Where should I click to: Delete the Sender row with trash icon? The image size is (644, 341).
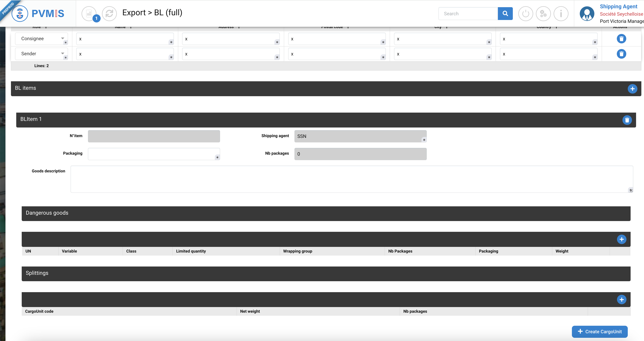click(x=621, y=54)
